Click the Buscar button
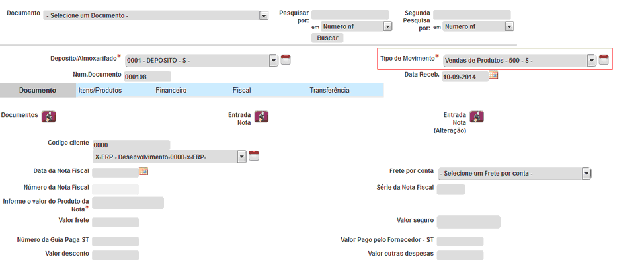Screen dimensions: 644x265 (327, 38)
